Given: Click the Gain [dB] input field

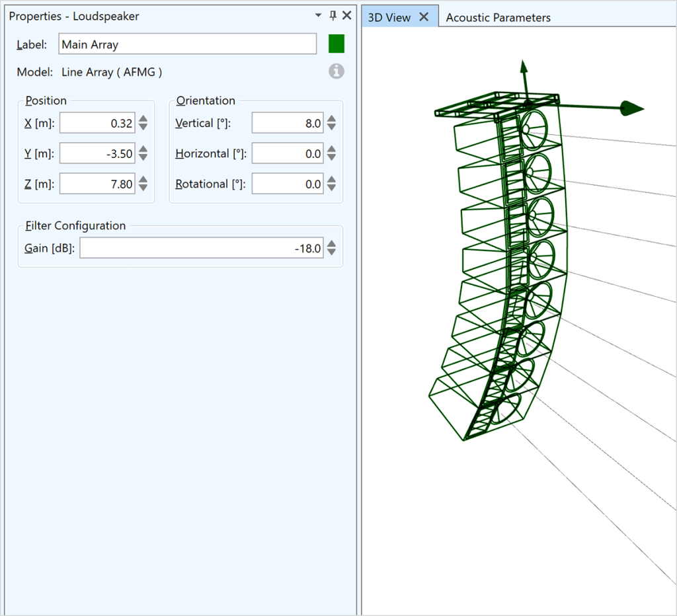Looking at the screenshot, I should coord(201,249).
